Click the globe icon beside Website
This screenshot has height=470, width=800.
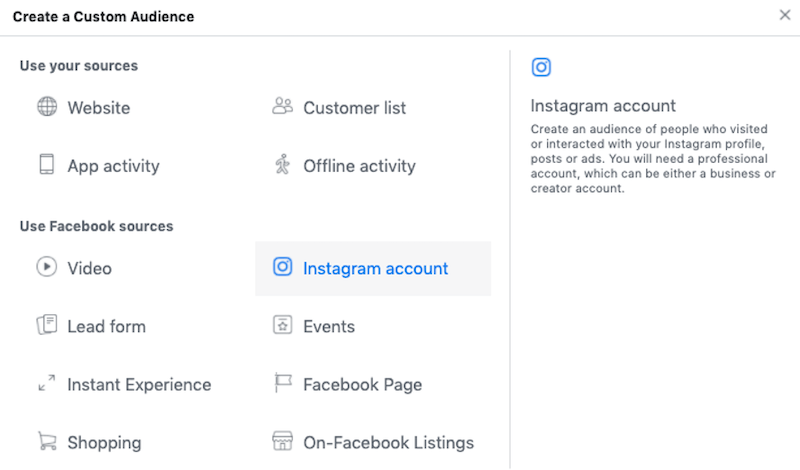tap(47, 107)
